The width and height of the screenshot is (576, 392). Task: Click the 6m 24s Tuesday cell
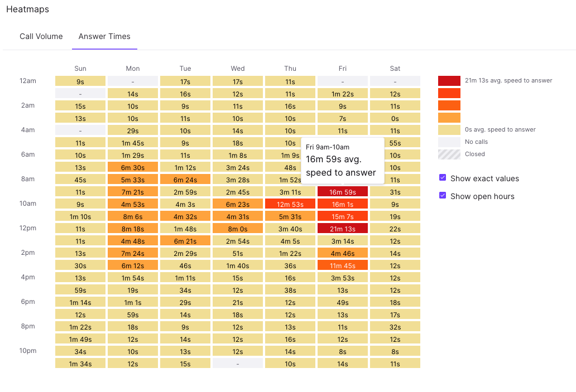point(185,179)
